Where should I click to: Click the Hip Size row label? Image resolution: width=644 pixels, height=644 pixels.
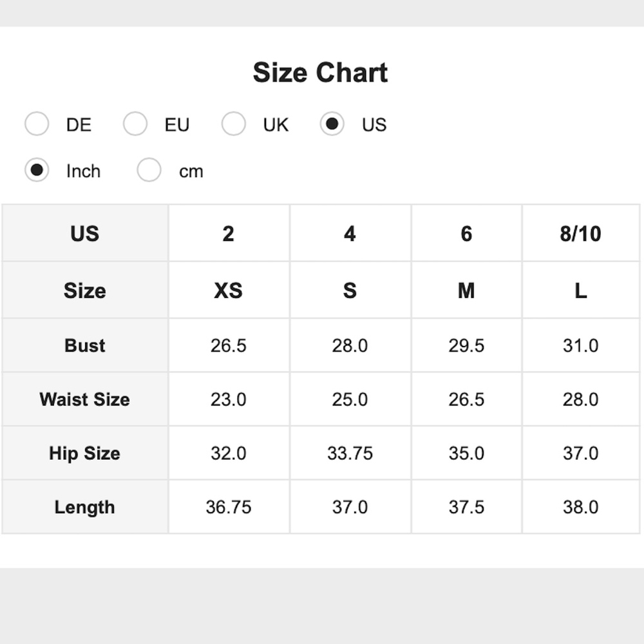[85, 453]
